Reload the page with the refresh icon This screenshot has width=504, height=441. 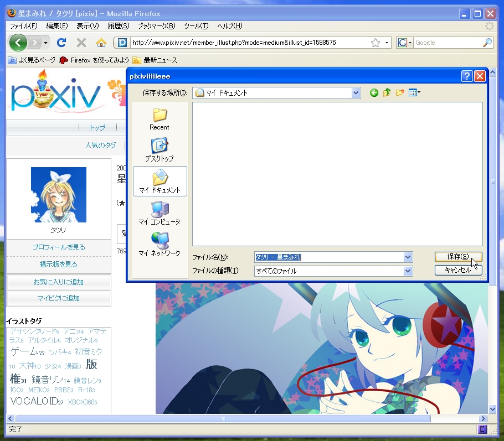(x=61, y=43)
